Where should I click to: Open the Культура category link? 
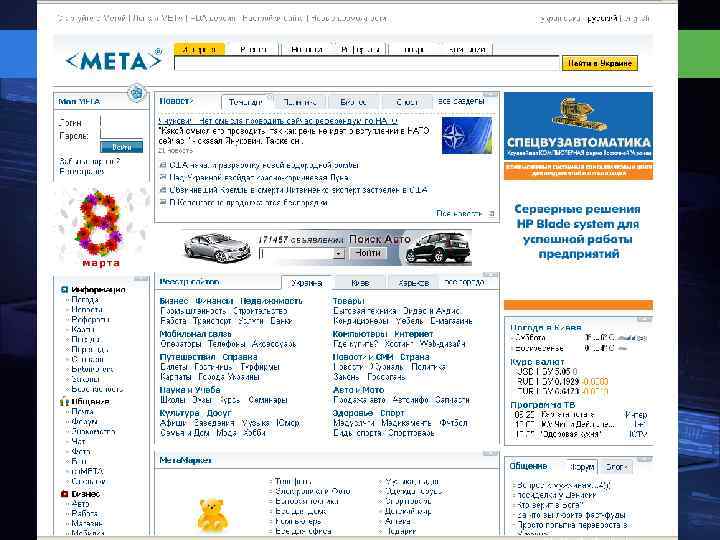pos(179,413)
